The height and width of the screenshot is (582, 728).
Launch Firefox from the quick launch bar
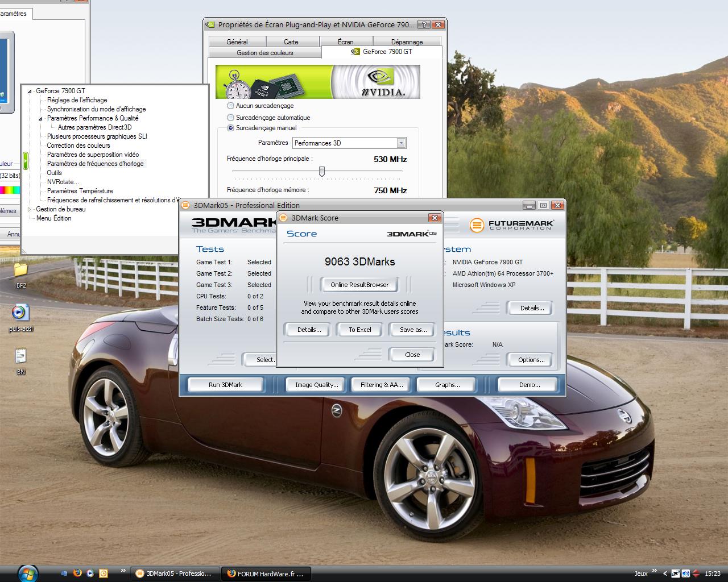(77, 573)
